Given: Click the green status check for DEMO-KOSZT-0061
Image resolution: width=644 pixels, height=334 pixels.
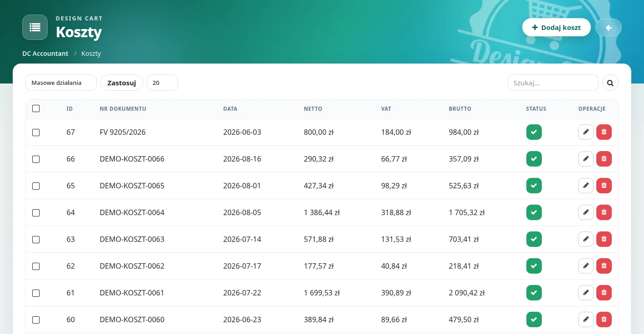Looking at the screenshot, I should (x=534, y=293).
